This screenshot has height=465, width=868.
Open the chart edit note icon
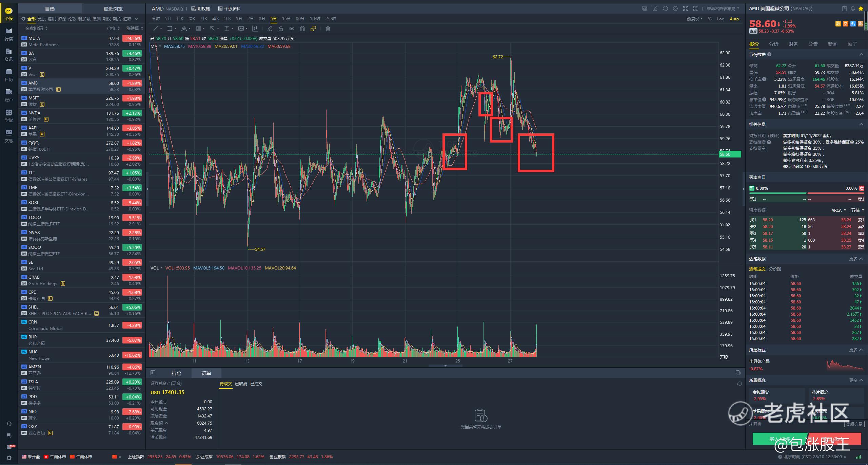(655, 8)
